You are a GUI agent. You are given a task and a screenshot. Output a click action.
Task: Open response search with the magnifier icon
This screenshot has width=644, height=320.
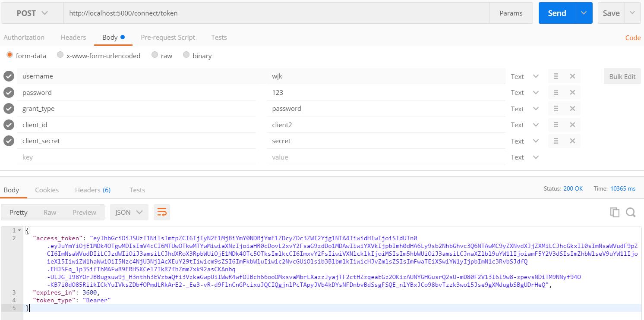coord(631,212)
